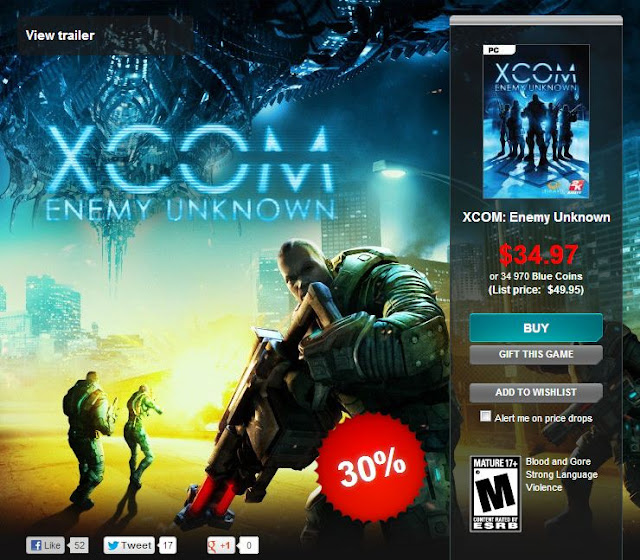
Task: Click the large XCOM Enemy Unknown banner logo
Action: pyautogui.click(x=190, y=173)
